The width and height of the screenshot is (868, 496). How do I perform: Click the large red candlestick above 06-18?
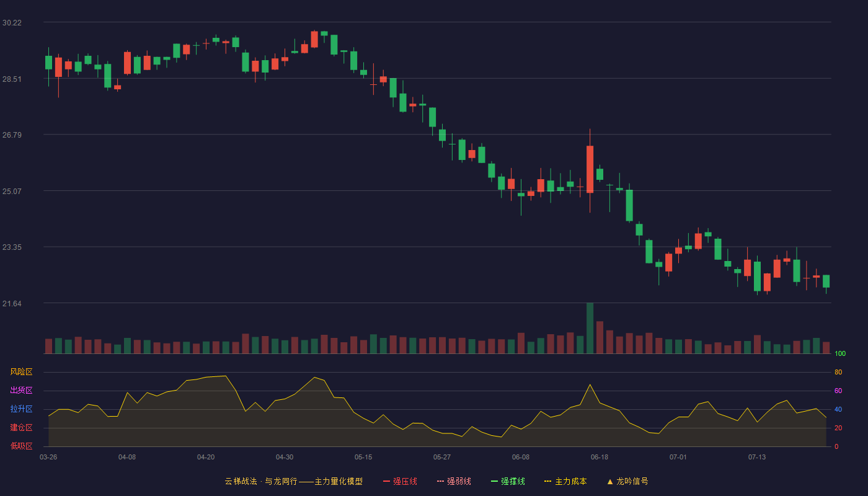click(x=590, y=169)
